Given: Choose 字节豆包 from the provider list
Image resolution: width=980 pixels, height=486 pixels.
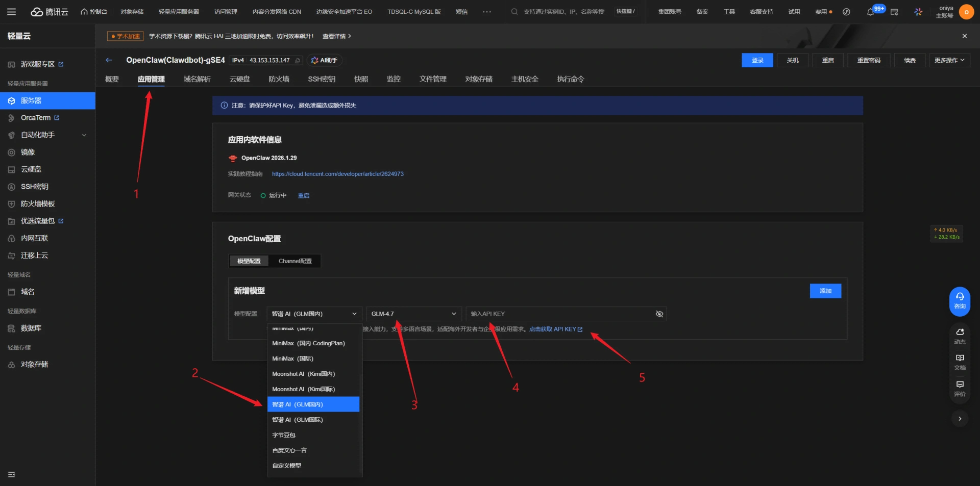Looking at the screenshot, I should pos(284,435).
